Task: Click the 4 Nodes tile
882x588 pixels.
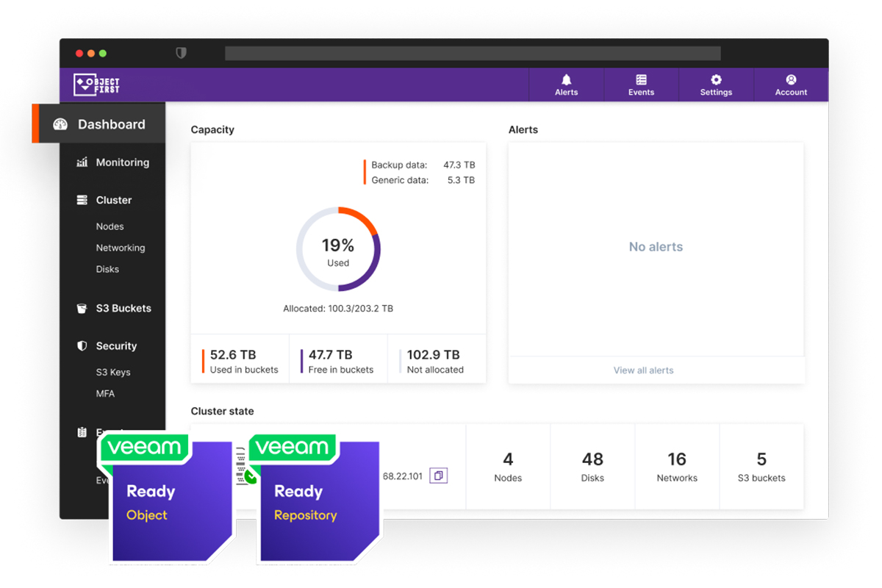Action: tap(508, 467)
